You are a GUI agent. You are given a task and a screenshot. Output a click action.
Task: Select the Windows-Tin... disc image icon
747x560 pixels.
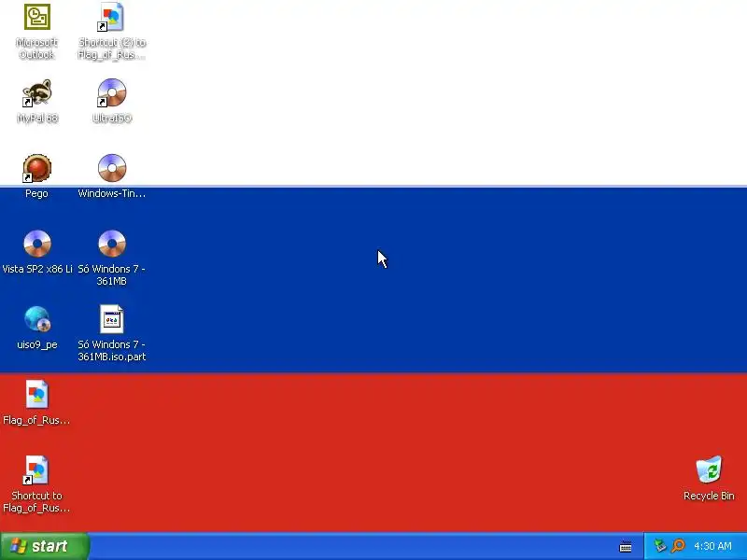coord(112,168)
